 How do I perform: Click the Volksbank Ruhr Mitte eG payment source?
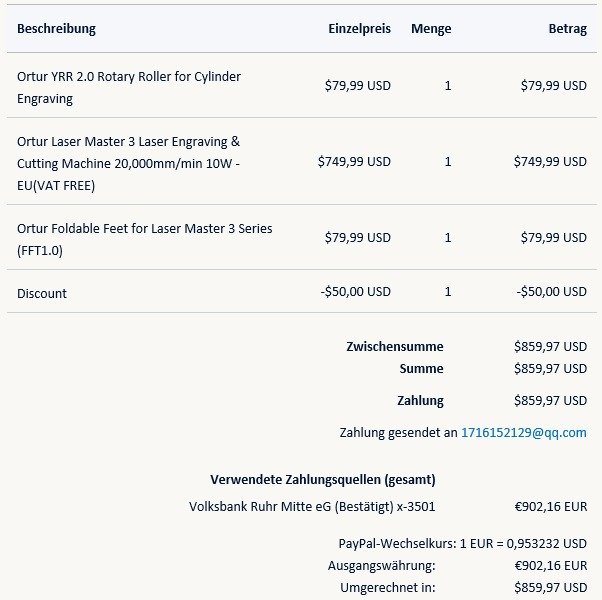312,507
